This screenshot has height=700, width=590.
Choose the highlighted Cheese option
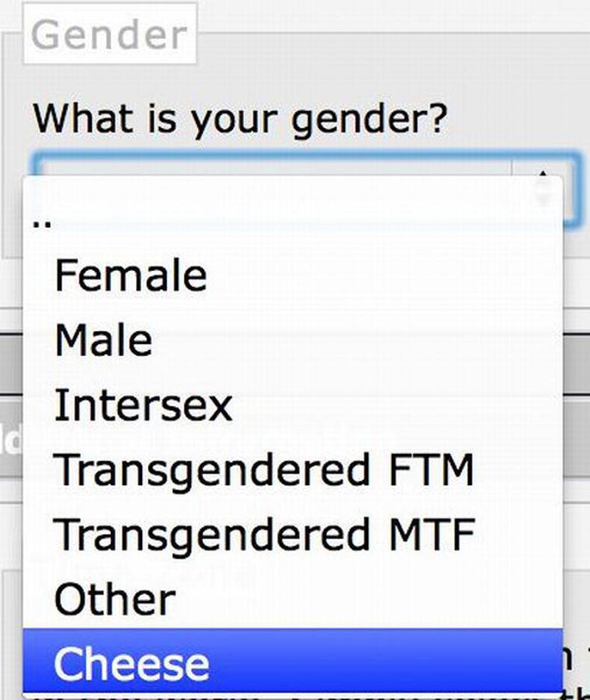pos(132,664)
